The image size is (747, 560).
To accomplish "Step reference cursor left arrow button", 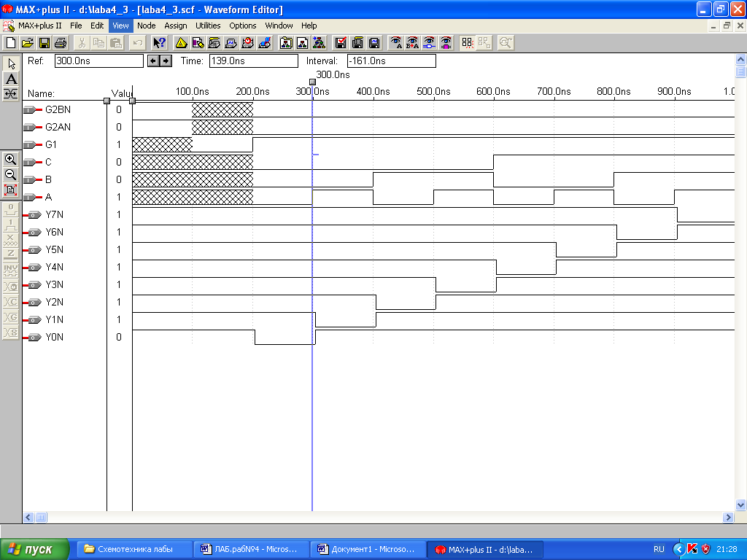I will [x=153, y=61].
